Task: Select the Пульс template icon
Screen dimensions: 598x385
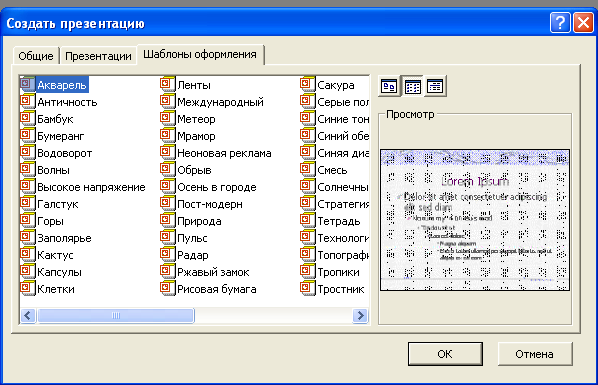Action: [x=167, y=237]
